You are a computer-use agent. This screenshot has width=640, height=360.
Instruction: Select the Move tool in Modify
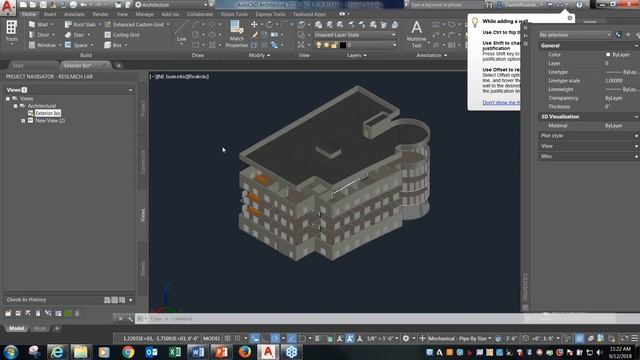[254, 24]
